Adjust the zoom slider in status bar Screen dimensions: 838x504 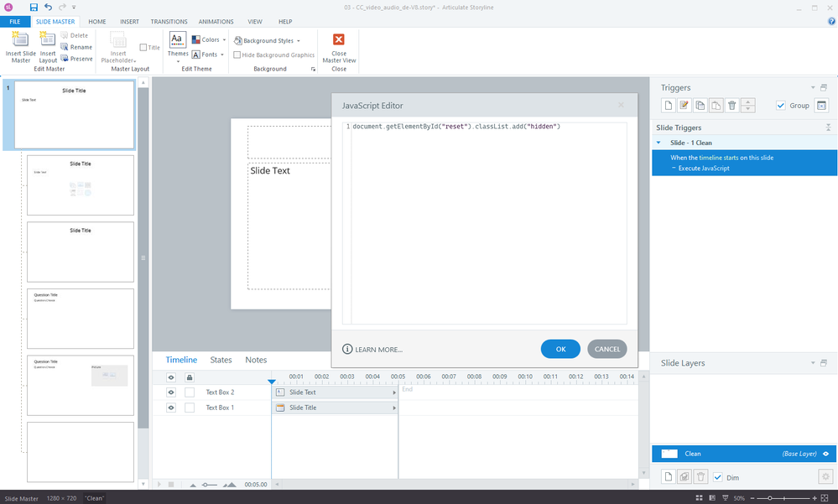[770, 498]
